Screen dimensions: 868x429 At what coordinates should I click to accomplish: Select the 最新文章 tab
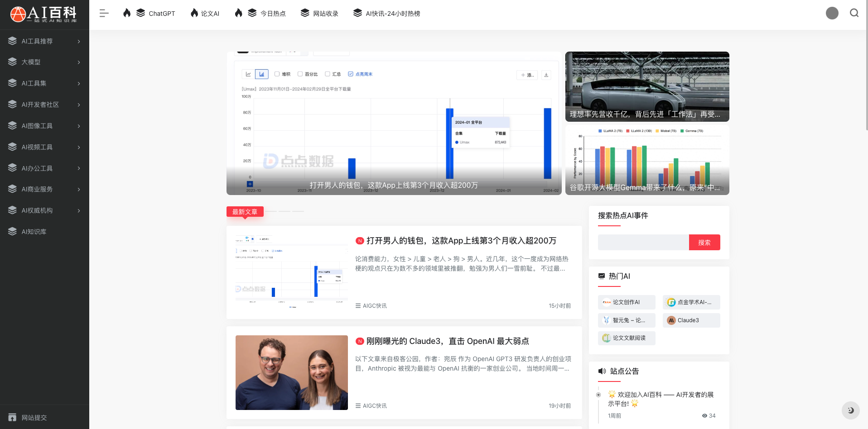pyautogui.click(x=245, y=212)
